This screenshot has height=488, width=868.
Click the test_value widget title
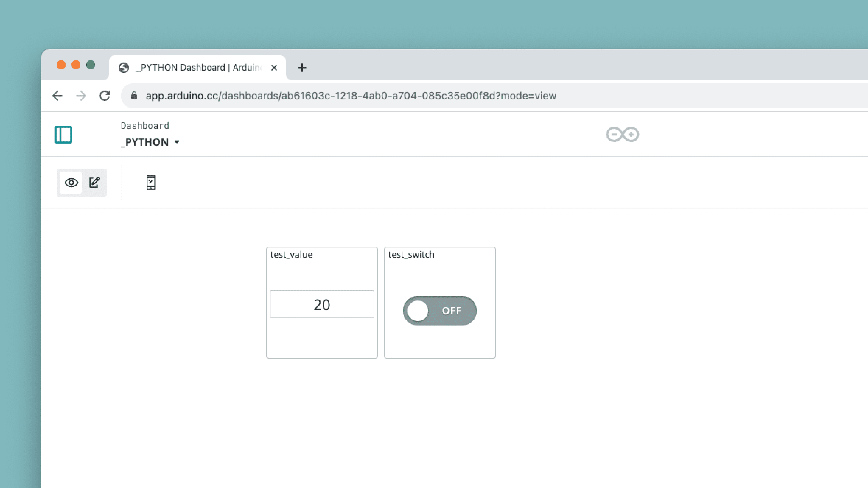pos(291,255)
